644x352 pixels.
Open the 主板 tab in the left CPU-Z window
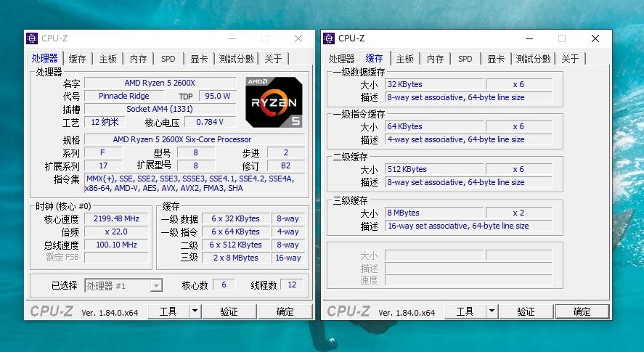pyautogui.click(x=107, y=59)
